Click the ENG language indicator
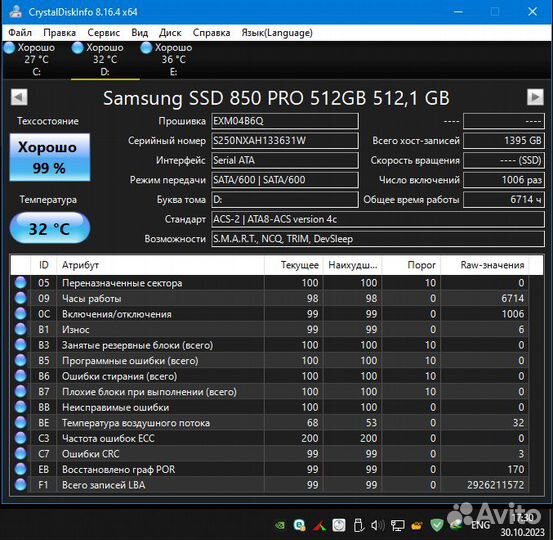Viewport: 553px width, 540px height. point(480,525)
